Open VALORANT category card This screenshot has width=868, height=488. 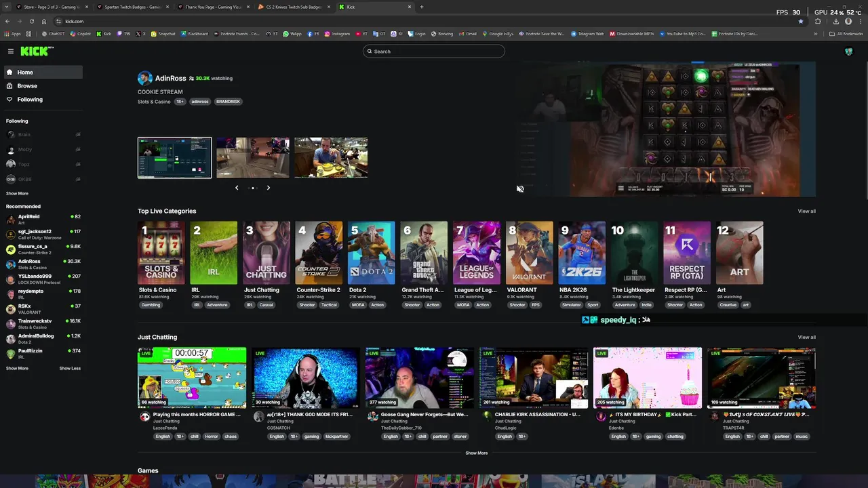tap(529, 253)
